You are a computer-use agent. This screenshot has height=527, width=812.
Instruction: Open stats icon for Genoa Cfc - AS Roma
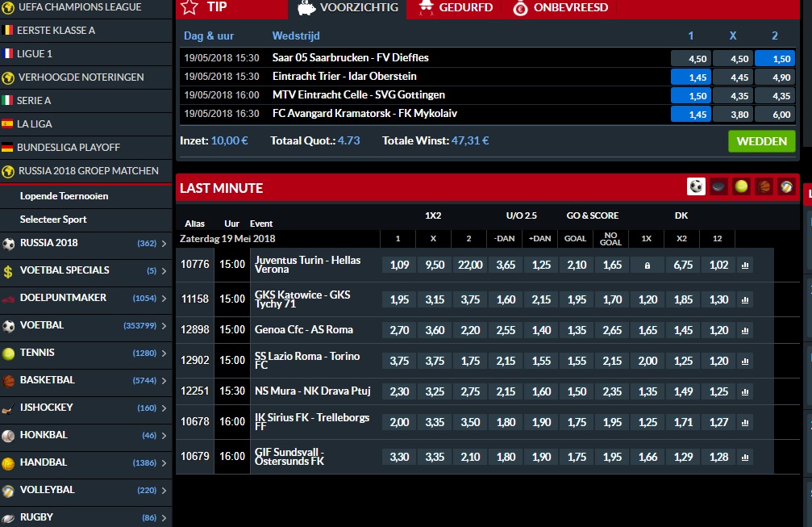[745, 331]
